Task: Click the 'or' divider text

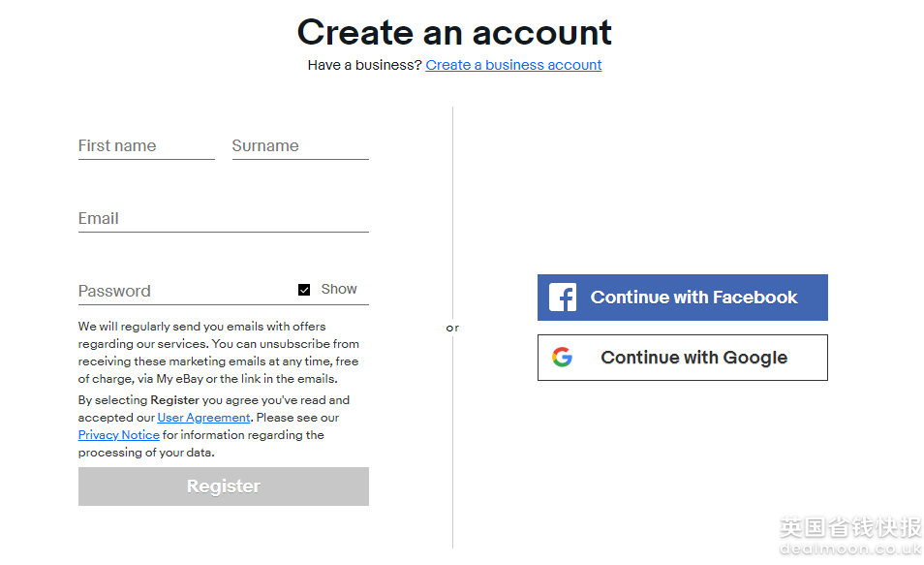Action: (x=452, y=328)
